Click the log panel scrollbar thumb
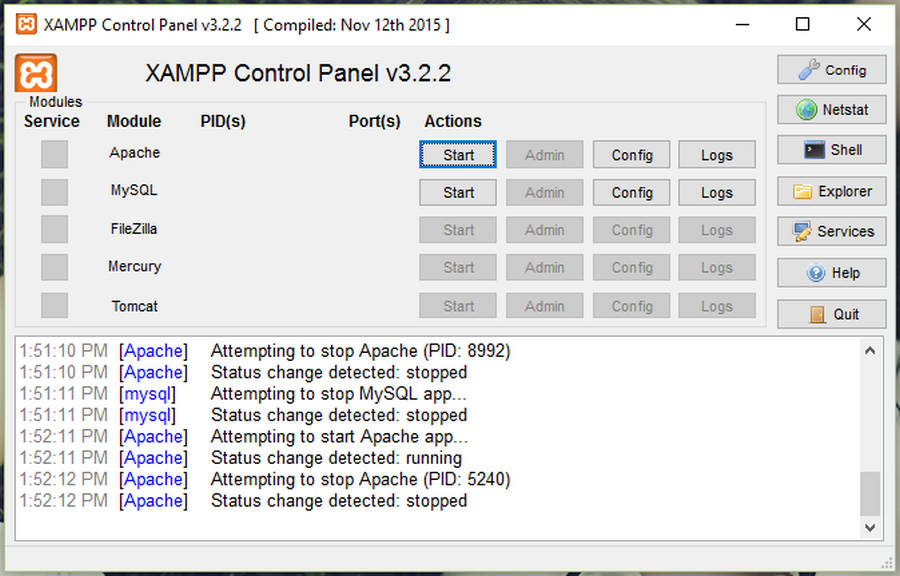Image resolution: width=900 pixels, height=576 pixels. [x=870, y=493]
